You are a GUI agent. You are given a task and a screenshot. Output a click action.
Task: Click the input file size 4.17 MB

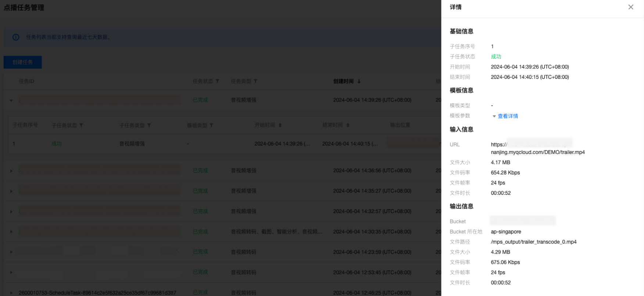tap(500, 162)
